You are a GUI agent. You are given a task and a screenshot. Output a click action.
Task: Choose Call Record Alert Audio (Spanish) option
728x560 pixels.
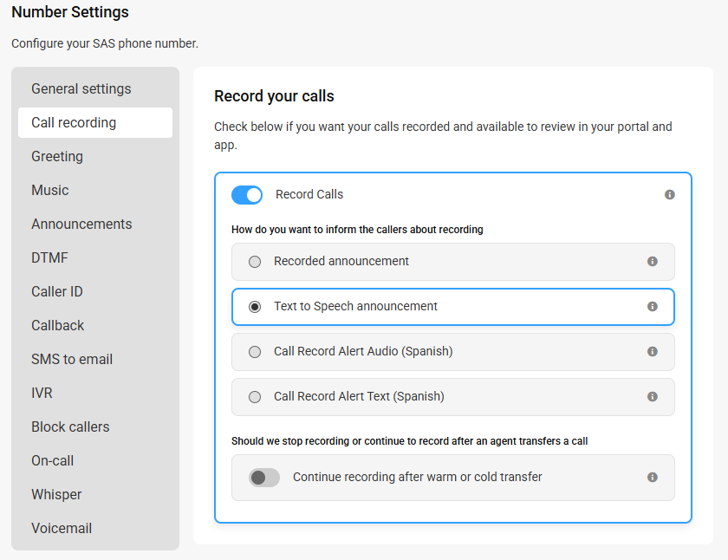point(255,352)
